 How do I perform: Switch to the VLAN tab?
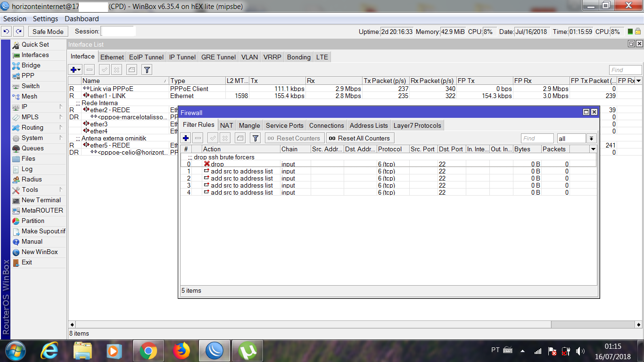tap(249, 57)
